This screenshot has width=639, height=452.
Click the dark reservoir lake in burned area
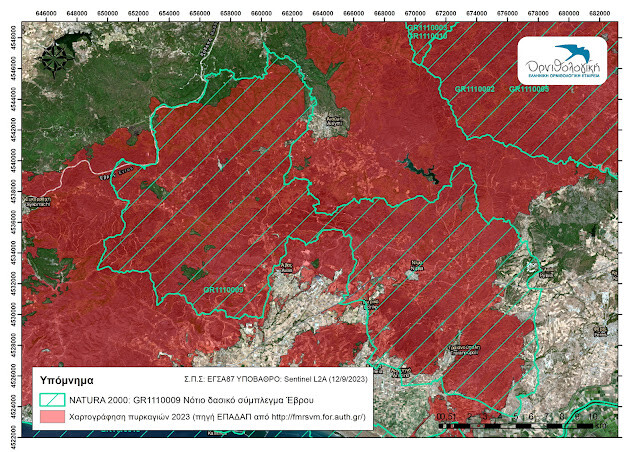click(x=420, y=169)
